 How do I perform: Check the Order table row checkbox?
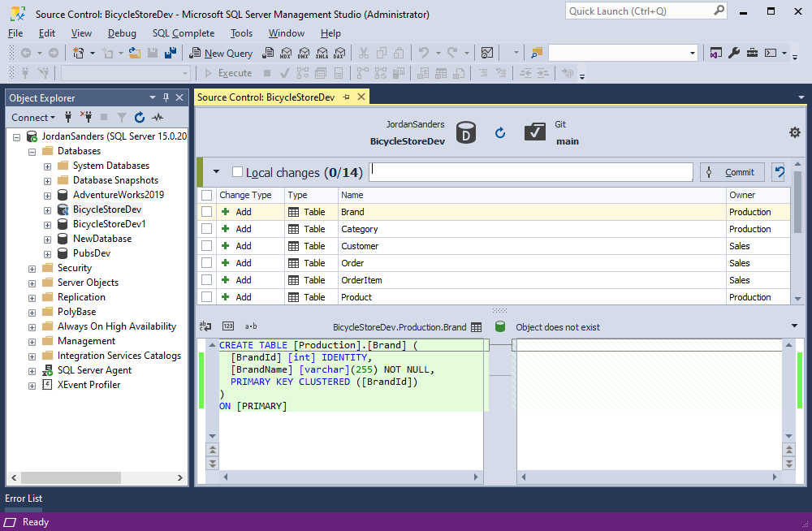click(206, 262)
